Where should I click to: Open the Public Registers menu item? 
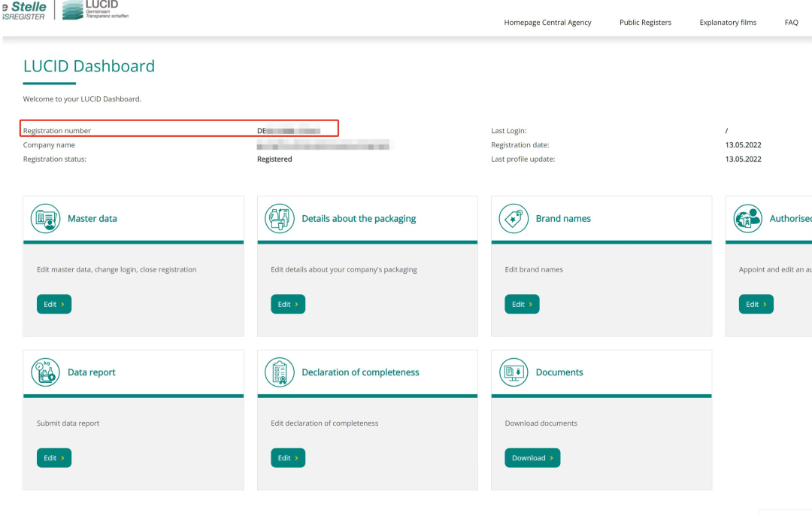point(645,23)
